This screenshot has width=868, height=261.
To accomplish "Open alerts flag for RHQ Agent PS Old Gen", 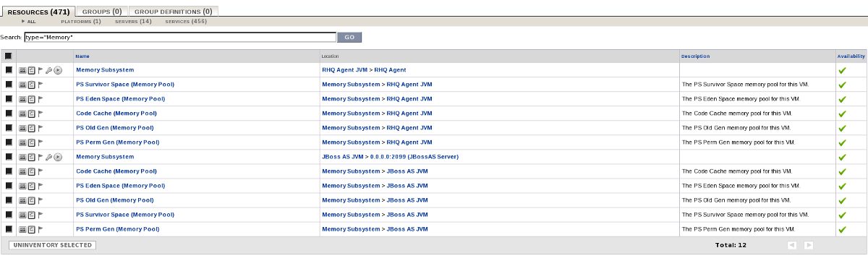I will pyautogui.click(x=41, y=128).
